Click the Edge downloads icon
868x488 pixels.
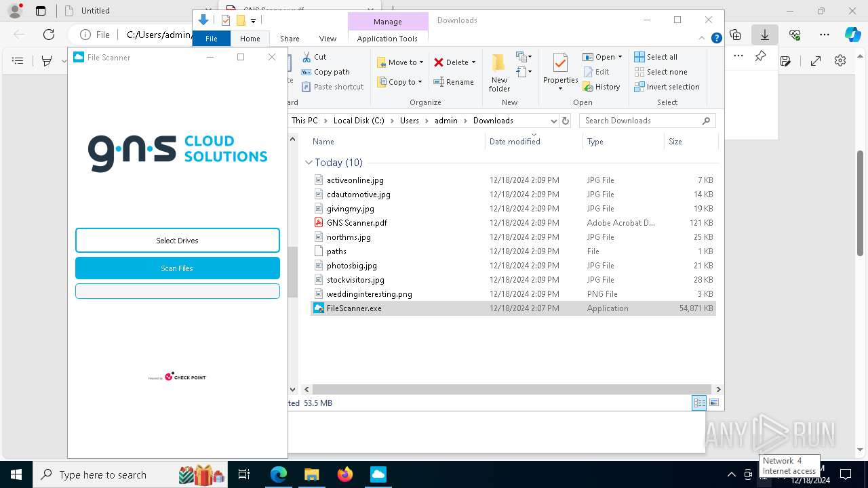point(765,35)
